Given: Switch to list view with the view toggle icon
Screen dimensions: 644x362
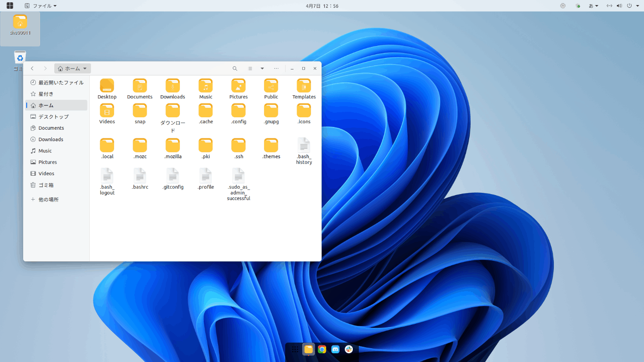Looking at the screenshot, I should [x=250, y=69].
